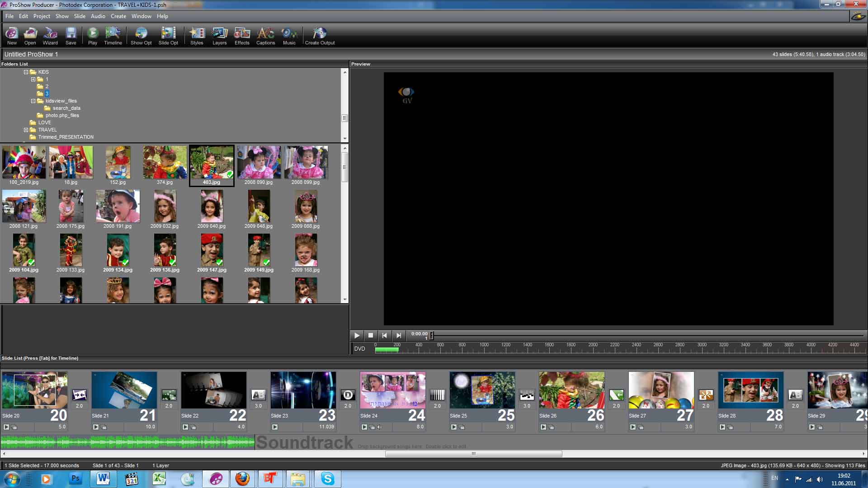Image resolution: width=868 pixels, height=488 pixels.
Task: Open the Edit menu
Action: pyautogui.click(x=24, y=16)
